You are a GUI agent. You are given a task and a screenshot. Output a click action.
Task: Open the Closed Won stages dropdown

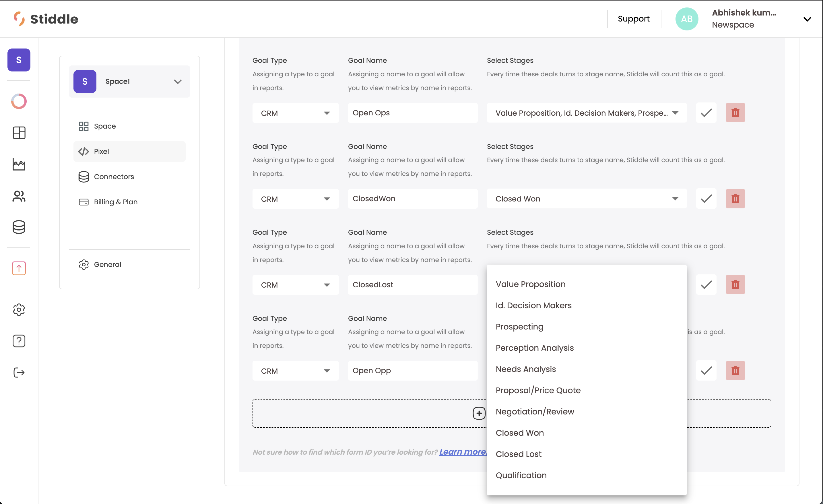[587, 199]
